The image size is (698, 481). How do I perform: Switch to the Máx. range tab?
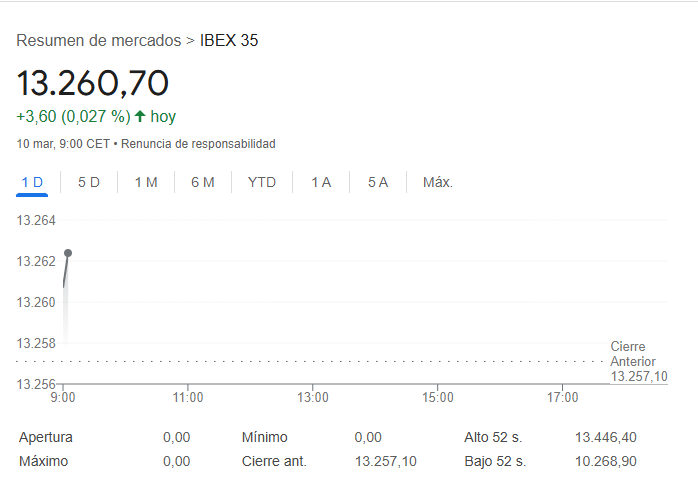[x=438, y=182]
